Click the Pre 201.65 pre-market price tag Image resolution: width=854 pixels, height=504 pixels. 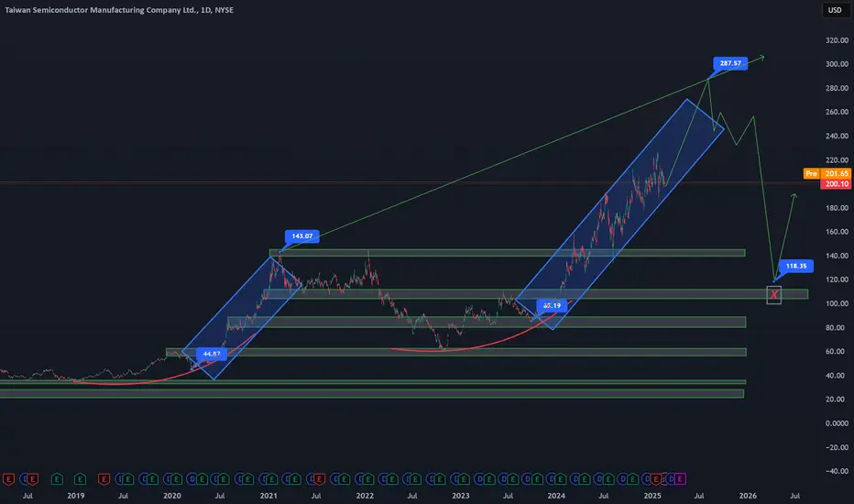tap(827, 173)
